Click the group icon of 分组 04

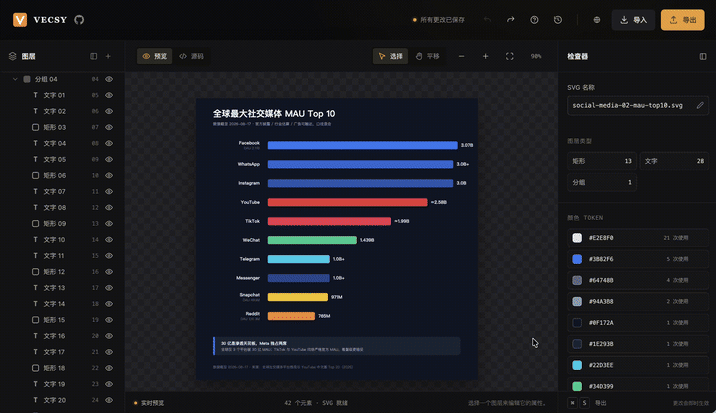click(x=27, y=79)
